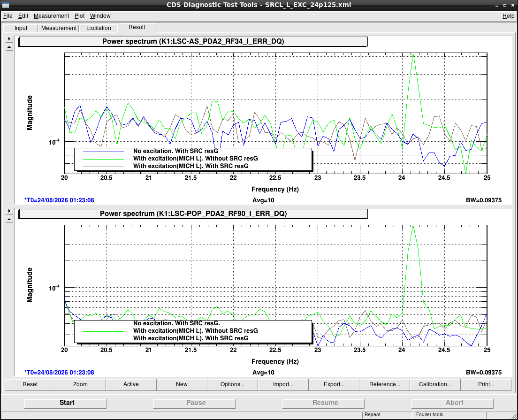Open the Options... dialog
518x420 pixels.
[x=232, y=384]
